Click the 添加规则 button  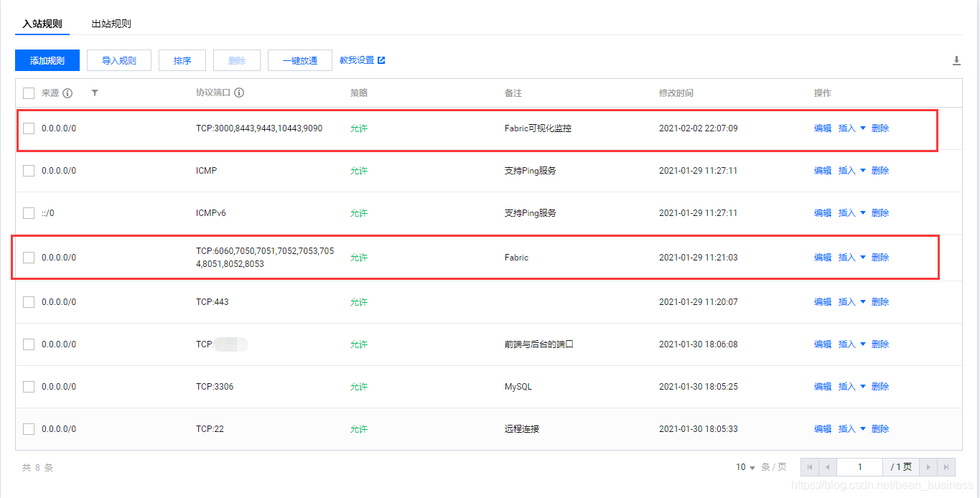[x=47, y=61]
